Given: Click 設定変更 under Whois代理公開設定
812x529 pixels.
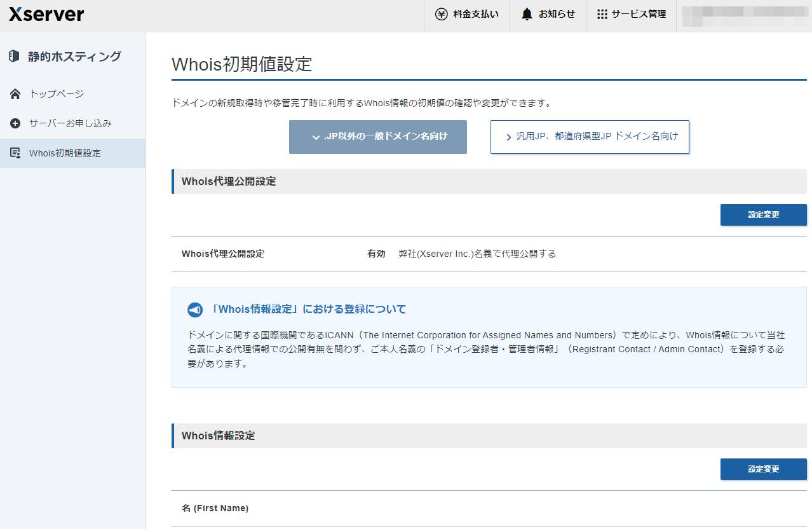Looking at the screenshot, I should click(x=763, y=214).
